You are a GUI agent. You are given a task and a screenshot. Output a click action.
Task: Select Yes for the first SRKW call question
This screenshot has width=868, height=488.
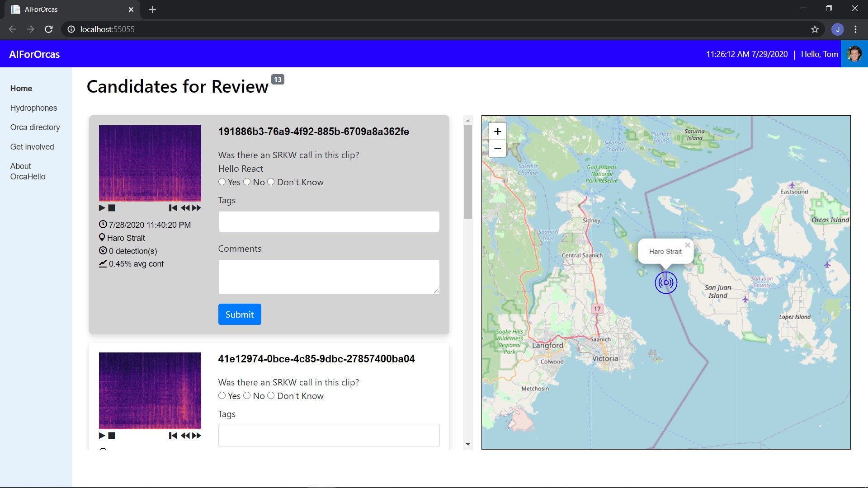click(222, 182)
